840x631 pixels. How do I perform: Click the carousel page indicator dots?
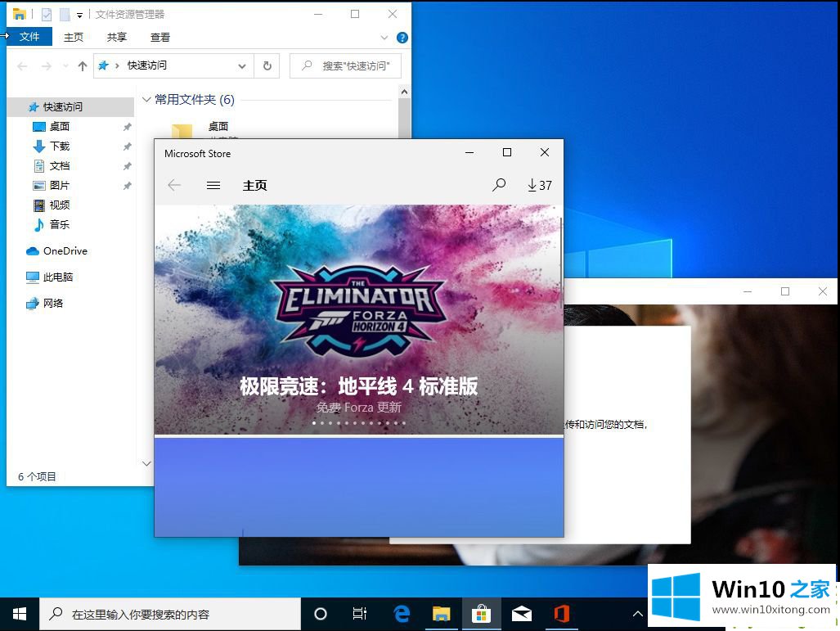coord(359,423)
